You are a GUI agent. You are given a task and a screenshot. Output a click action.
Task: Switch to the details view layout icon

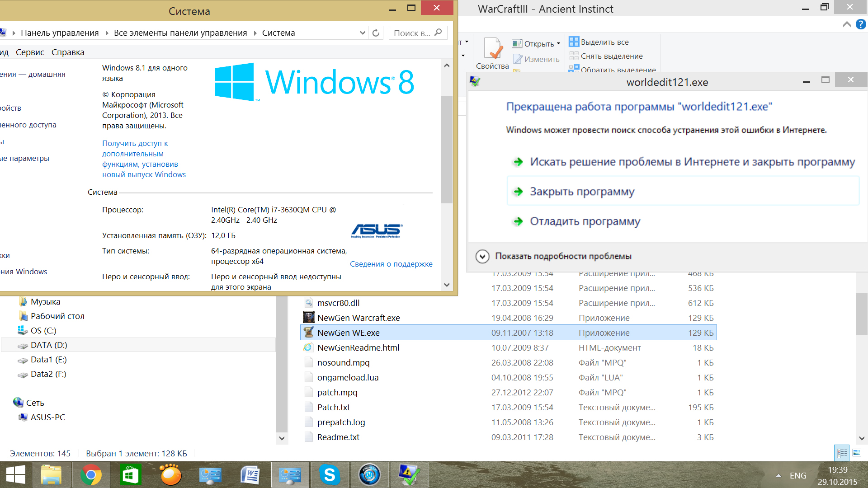[842, 453]
